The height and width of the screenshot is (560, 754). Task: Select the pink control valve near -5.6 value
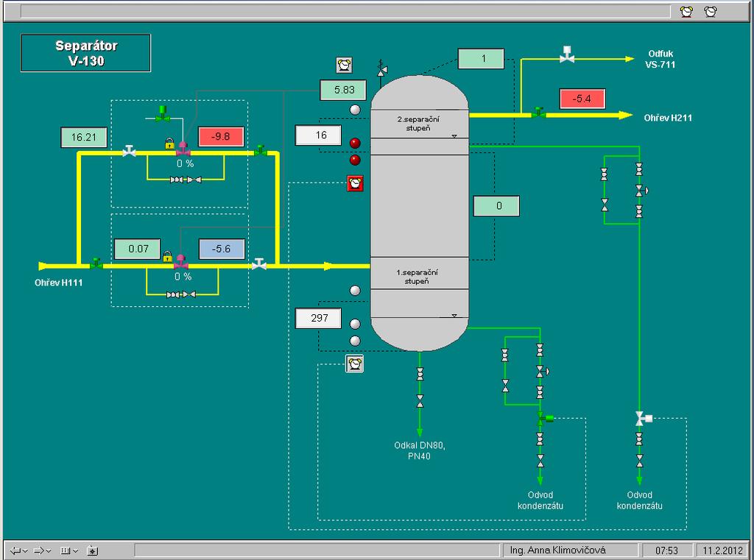tap(181, 262)
